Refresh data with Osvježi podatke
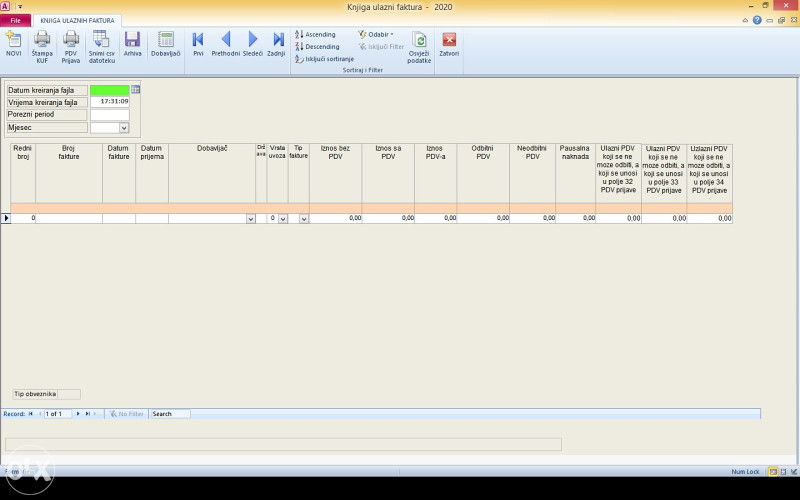The width and height of the screenshot is (800, 500). click(x=419, y=48)
